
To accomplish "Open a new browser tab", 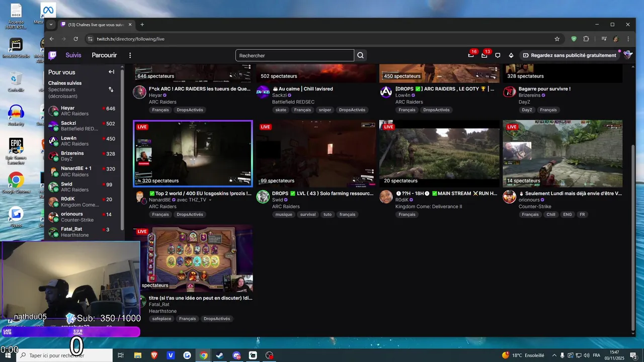I will [142, 24].
